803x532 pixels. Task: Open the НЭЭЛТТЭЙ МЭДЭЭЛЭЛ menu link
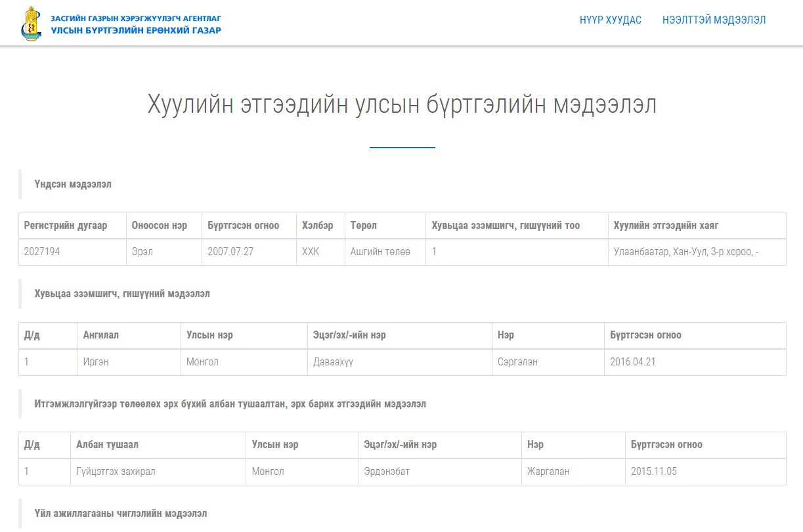click(x=714, y=20)
